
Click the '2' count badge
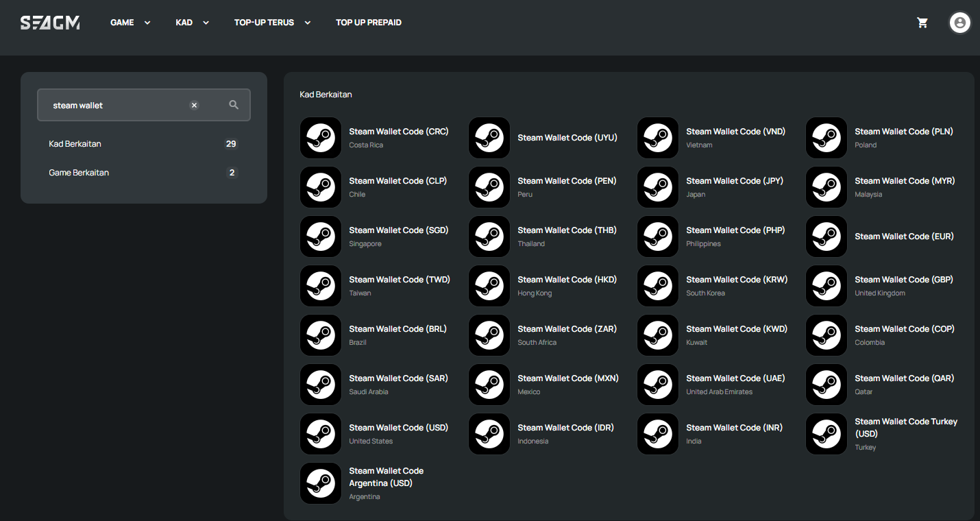point(232,173)
